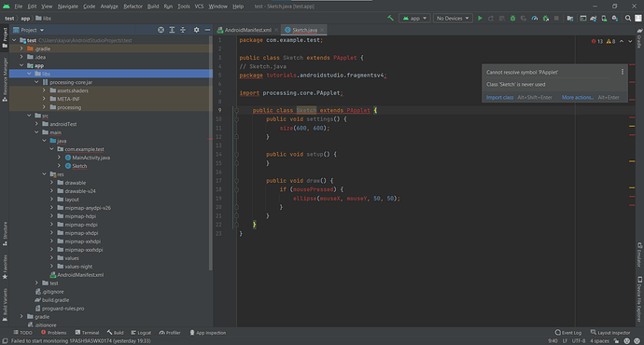
Task: Open the SDK Manager icon
Action: 615,18
